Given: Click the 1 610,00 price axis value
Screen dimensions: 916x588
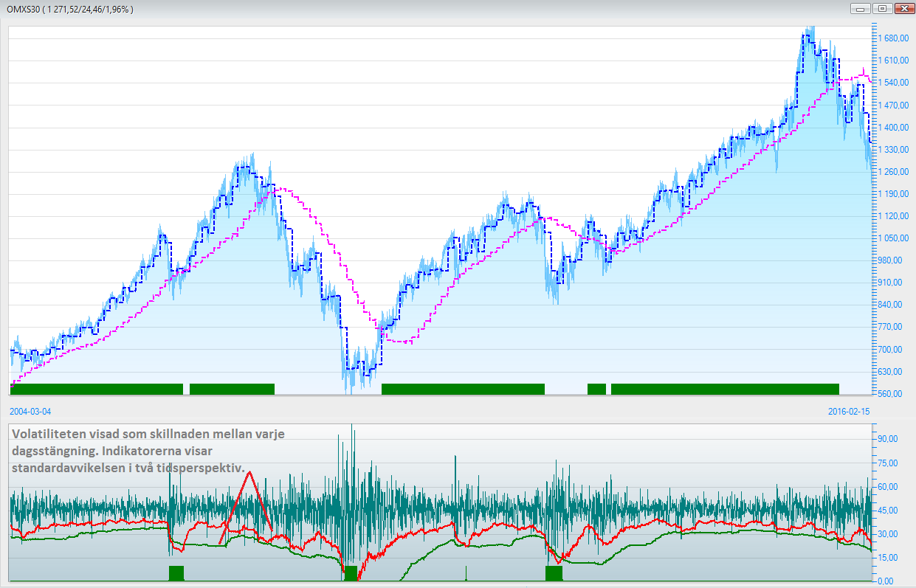Looking at the screenshot, I should [x=892, y=60].
